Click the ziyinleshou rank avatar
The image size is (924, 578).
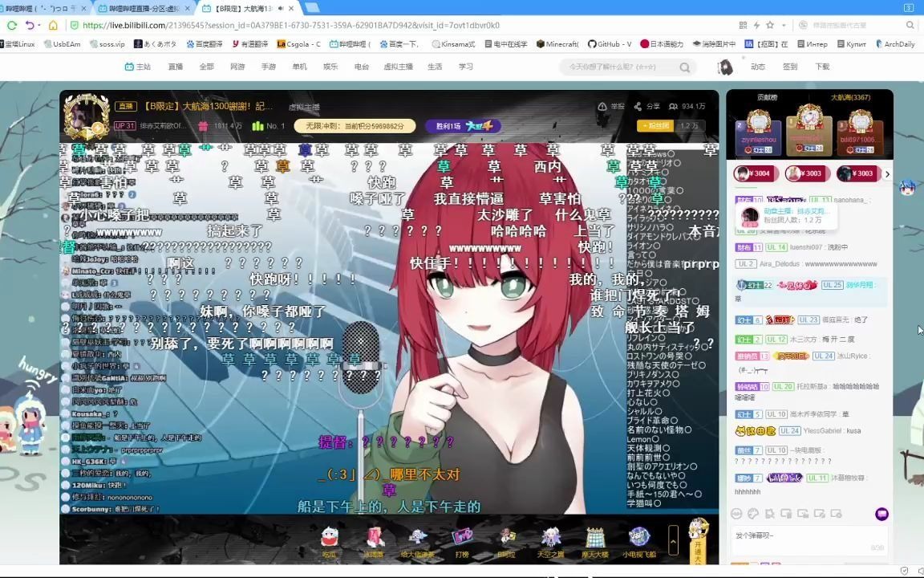758,122
